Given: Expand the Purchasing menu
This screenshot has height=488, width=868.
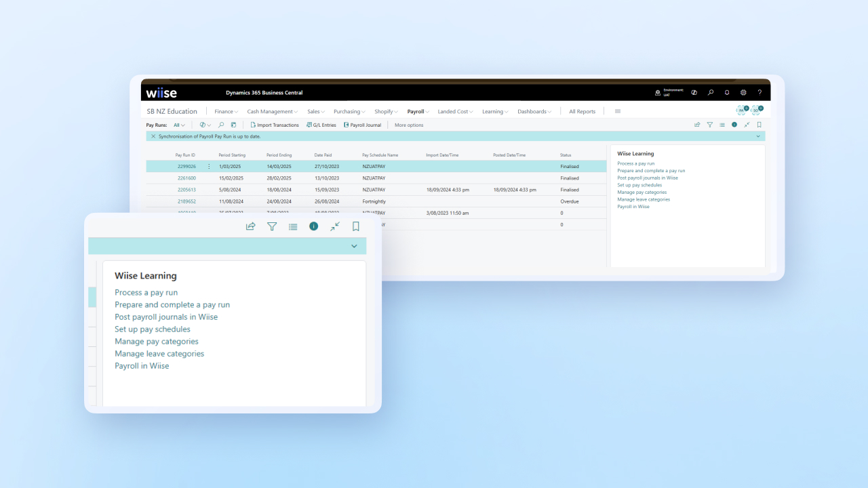Looking at the screenshot, I should [349, 111].
